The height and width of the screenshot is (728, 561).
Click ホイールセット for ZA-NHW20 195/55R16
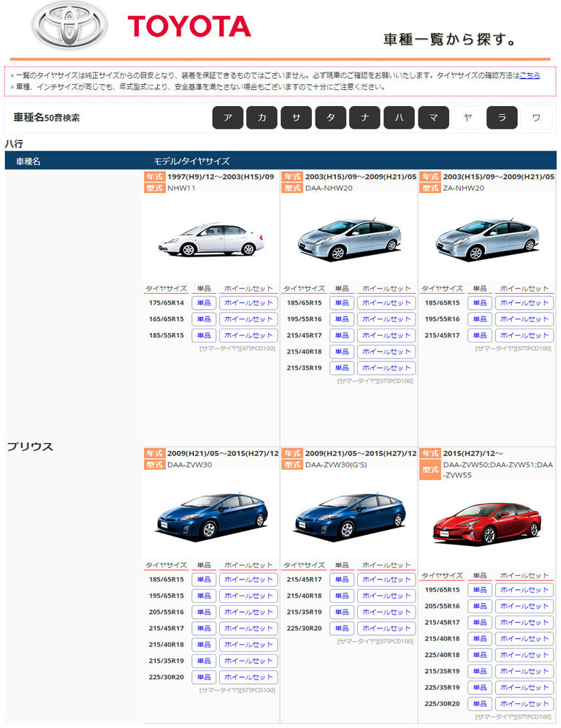524,319
